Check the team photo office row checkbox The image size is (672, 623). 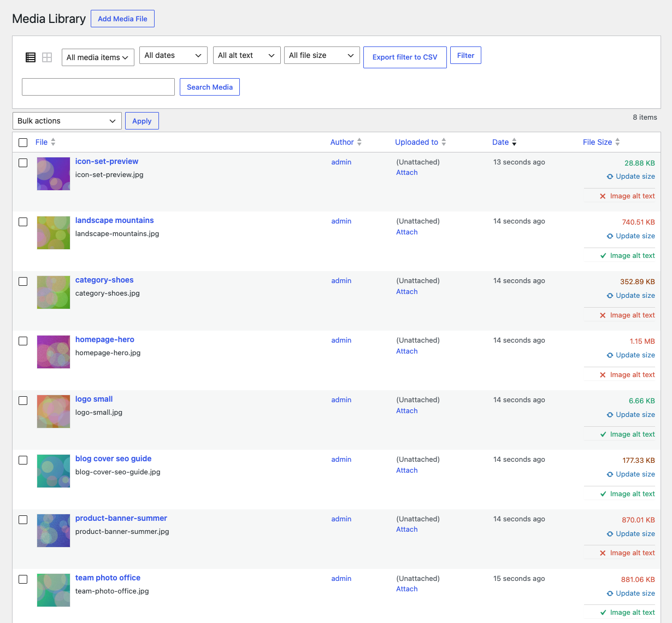coord(23,579)
